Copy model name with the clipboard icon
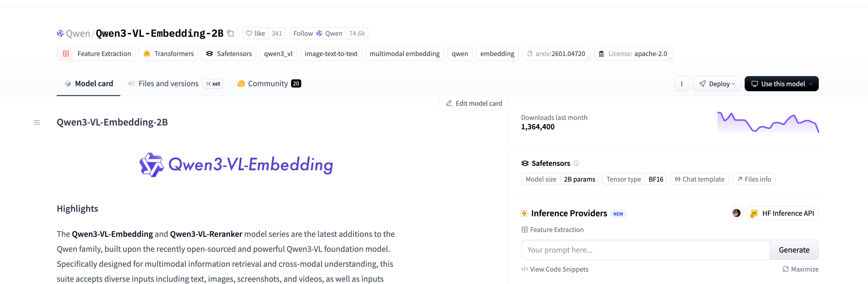Image resolution: width=868 pixels, height=284 pixels. [x=231, y=33]
